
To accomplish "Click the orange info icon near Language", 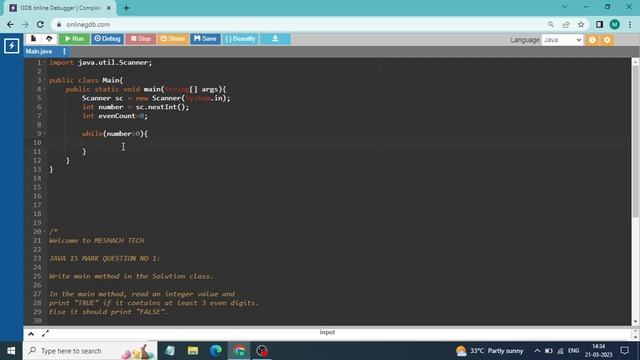I will [592, 40].
